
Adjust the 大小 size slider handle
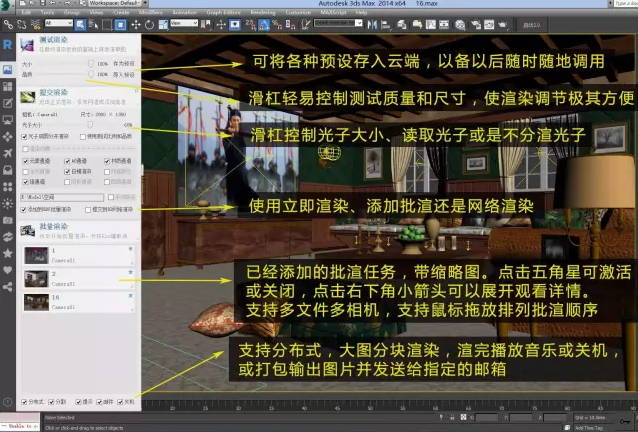coord(91,64)
